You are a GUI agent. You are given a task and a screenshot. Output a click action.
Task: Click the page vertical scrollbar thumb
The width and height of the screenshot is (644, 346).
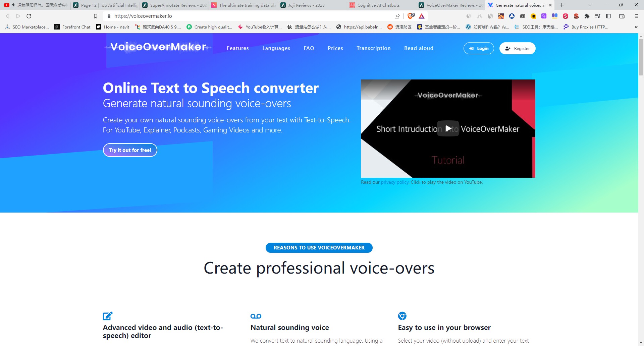(x=641, y=57)
